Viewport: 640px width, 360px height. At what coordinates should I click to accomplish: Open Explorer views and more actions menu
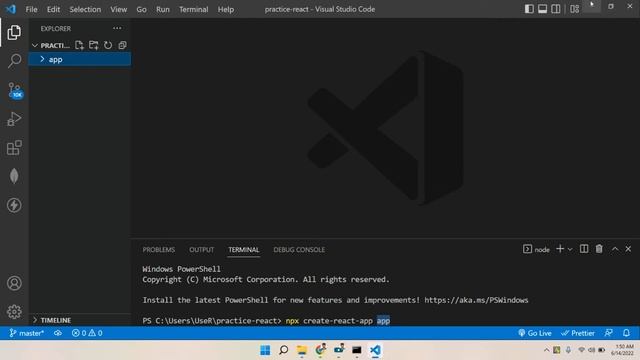(117, 28)
